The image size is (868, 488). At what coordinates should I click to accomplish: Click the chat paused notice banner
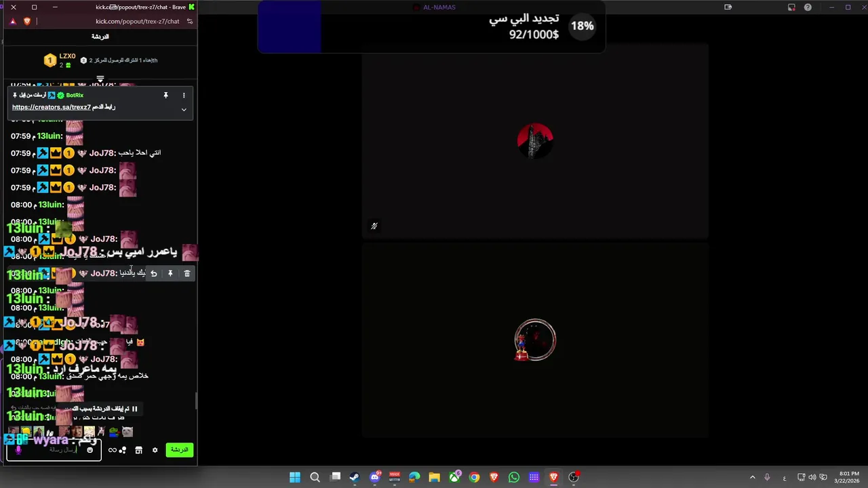point(99,409)
